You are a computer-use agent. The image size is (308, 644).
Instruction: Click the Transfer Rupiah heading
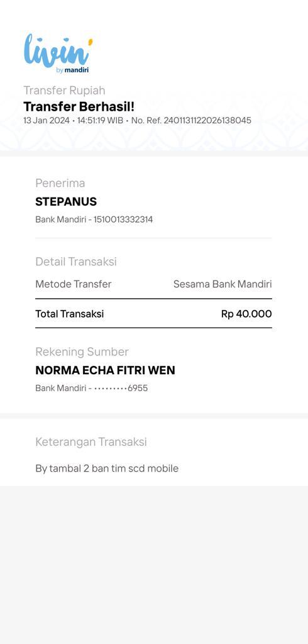[64, 91]
